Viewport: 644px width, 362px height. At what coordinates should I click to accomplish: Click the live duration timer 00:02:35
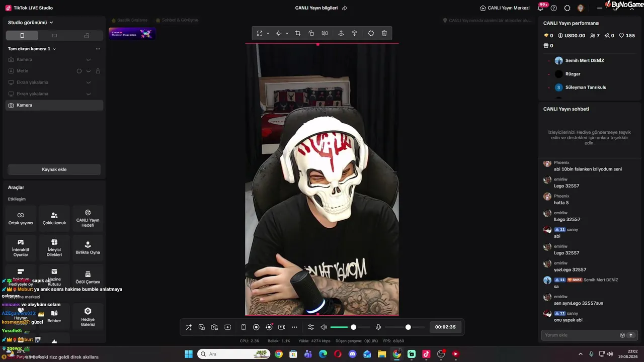[x=445, y=327]
